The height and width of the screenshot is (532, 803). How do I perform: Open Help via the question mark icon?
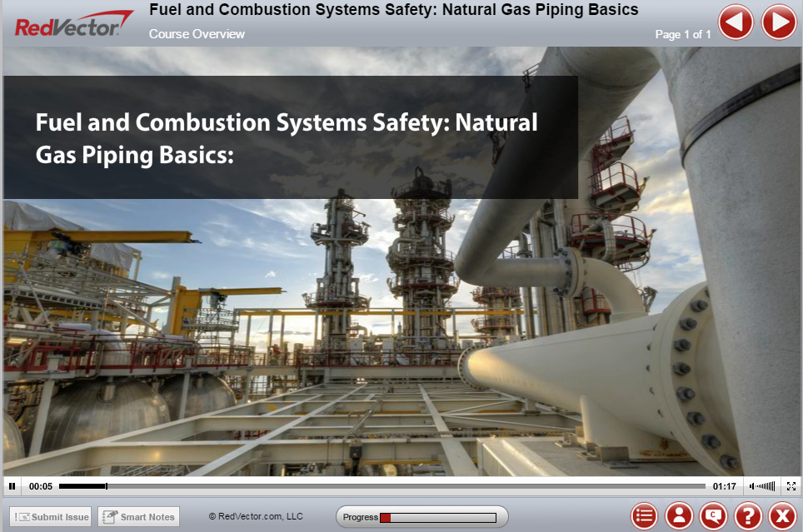(x=748, y=516)
